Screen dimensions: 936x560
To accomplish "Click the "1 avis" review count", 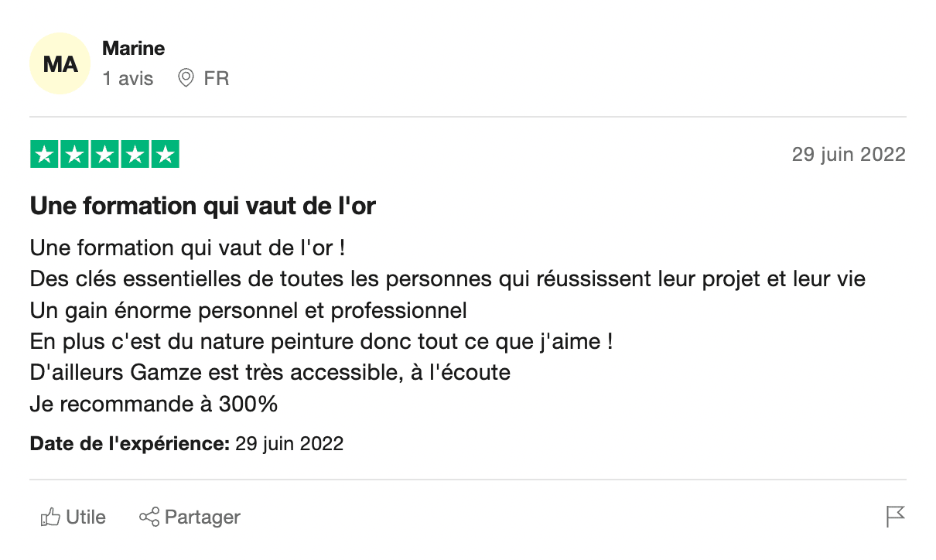I will coord(128,79).
